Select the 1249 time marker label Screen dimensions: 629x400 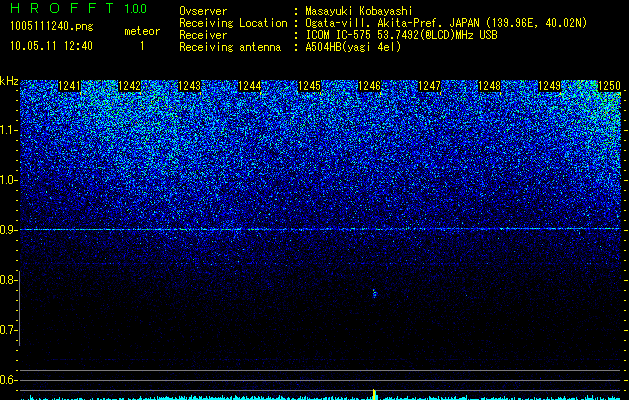click(x=550, y=86)
